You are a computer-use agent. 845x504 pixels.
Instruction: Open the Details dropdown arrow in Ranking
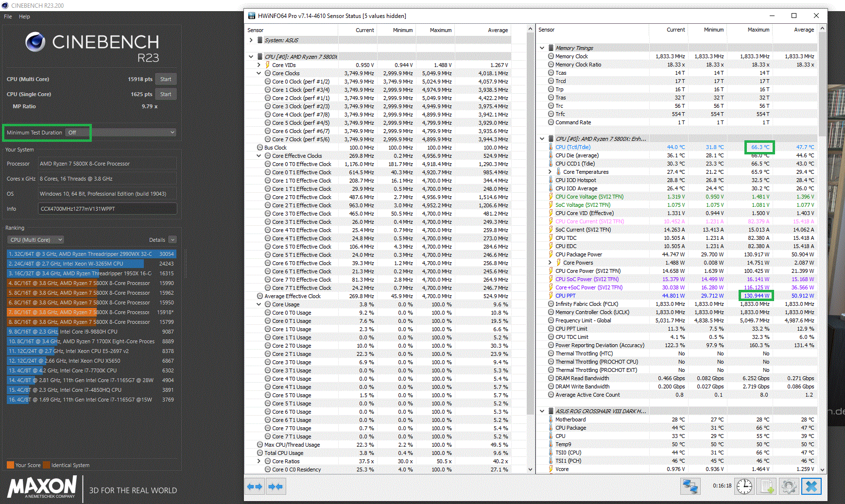click(172, 240)
